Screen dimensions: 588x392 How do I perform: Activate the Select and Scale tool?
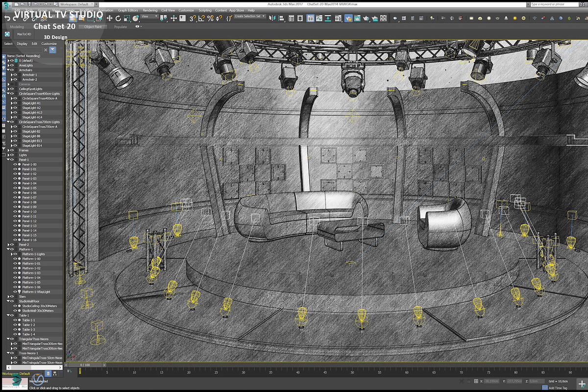[x=127, y=18]
